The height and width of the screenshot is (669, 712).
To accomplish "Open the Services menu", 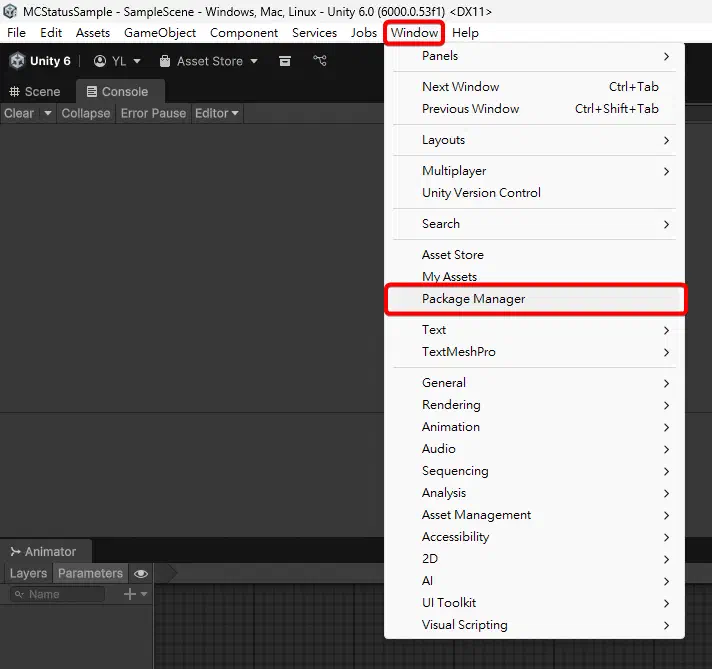I will click(314, 33).
